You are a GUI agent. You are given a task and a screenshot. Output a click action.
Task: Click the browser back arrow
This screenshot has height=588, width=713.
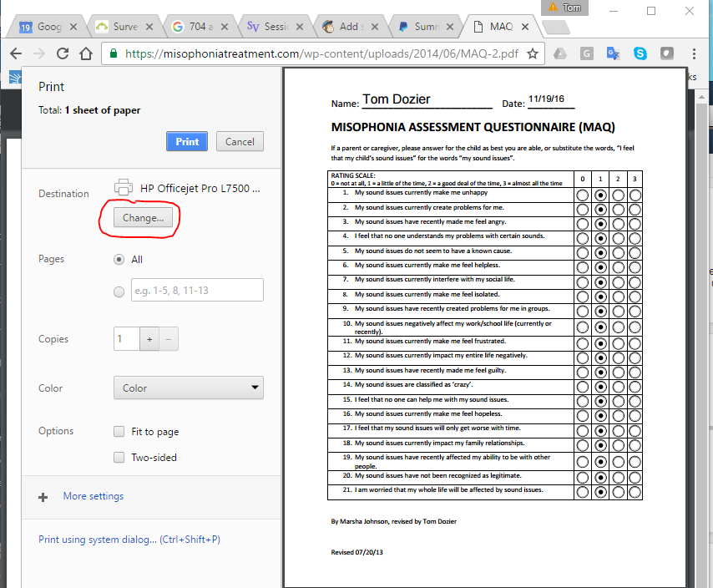coord(15,53)
